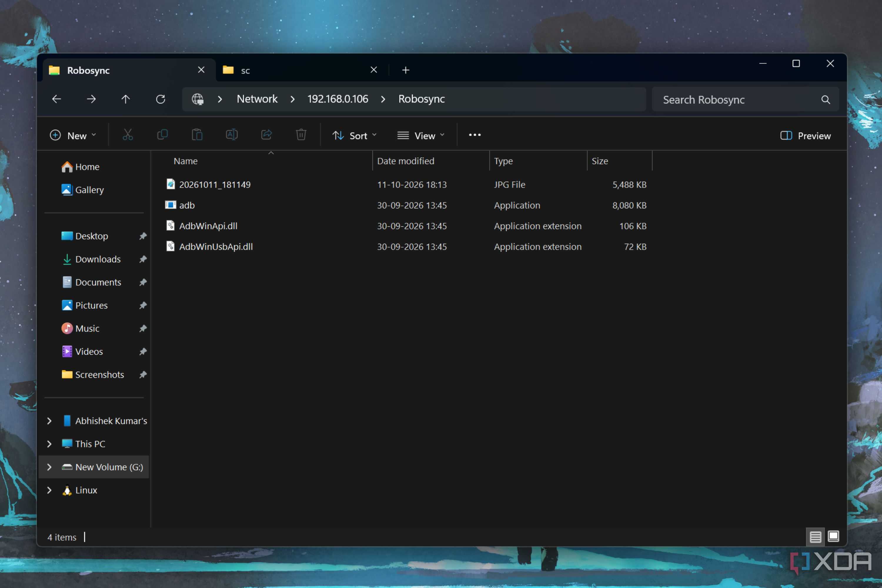The width and height of the screenshot is (882, 588).
Task: Click the Copy icon in toolbar
Action: coord(162,135)
